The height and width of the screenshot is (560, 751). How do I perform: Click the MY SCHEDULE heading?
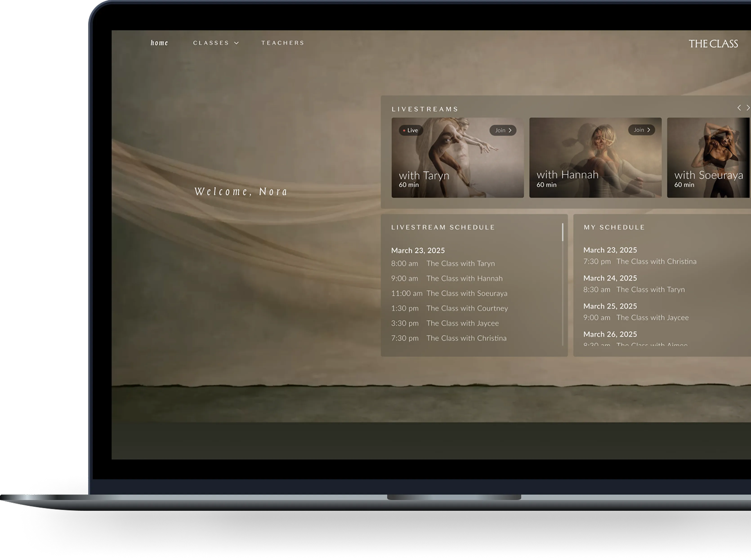tap(614, 227)
